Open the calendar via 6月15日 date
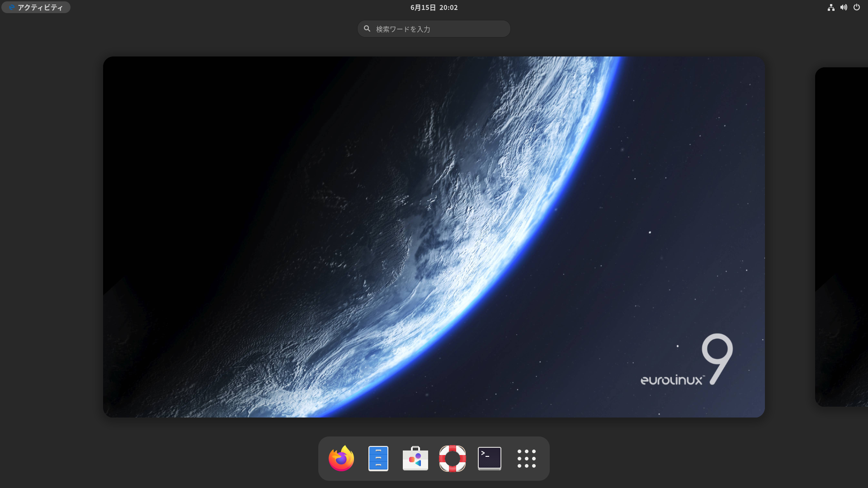 [x=423, y=7]
